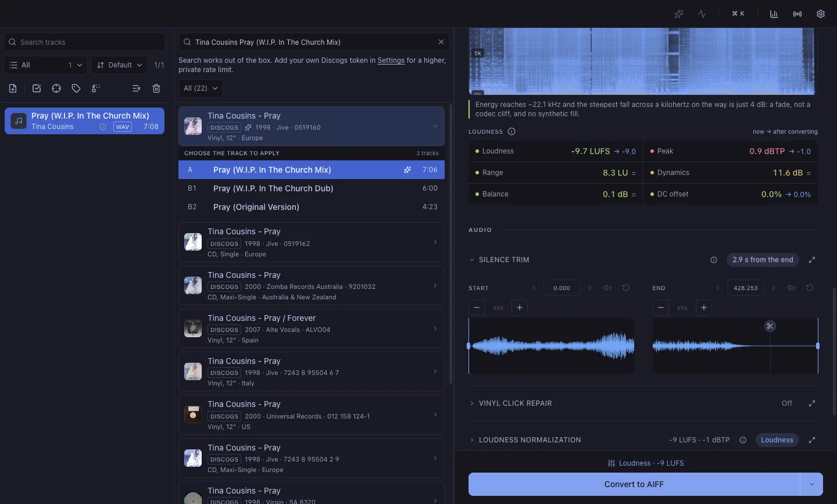The image size is (837, 504).
Task: Open the All (22) results filter dropdown
Action: click(201, 88)
